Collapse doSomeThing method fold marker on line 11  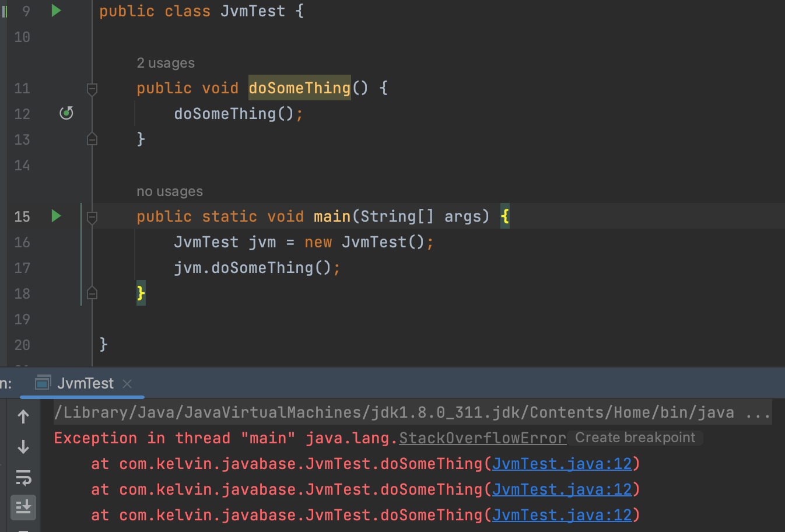(x=92, y=89)
